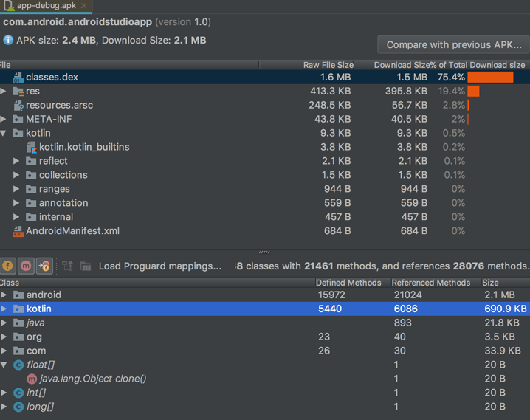The image size is (530, 420).
Task: Click the collections folder icon
Action: (31, 175)
